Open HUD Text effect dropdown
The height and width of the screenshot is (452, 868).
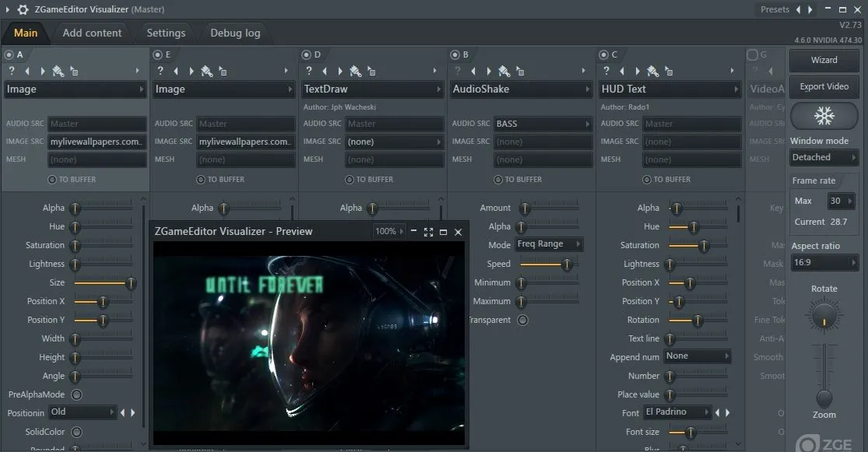click(x=669, y=89)
